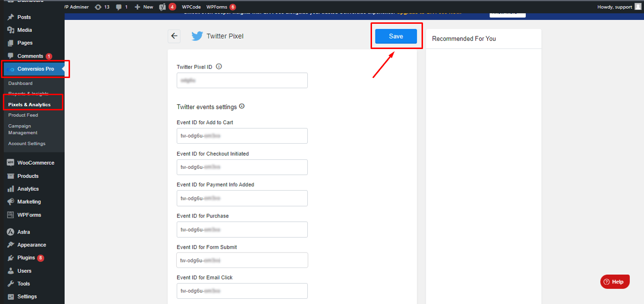
Task: Click the comments bubble in admin bar
Action: 119,7
